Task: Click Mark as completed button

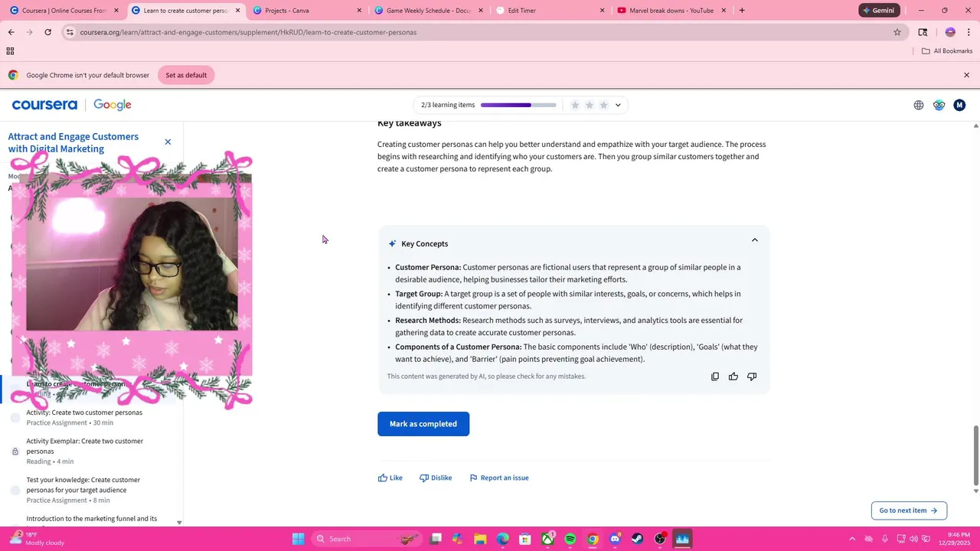Action: coord(423,424)
